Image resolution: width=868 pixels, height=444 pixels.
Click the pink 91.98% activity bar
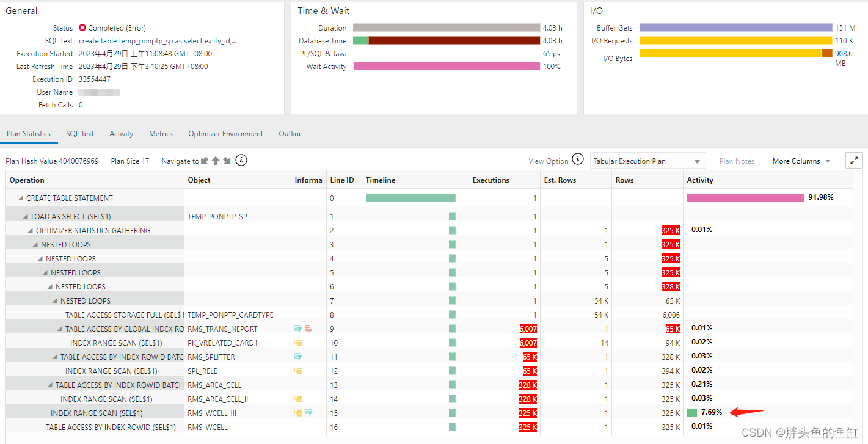coord(745,197)
